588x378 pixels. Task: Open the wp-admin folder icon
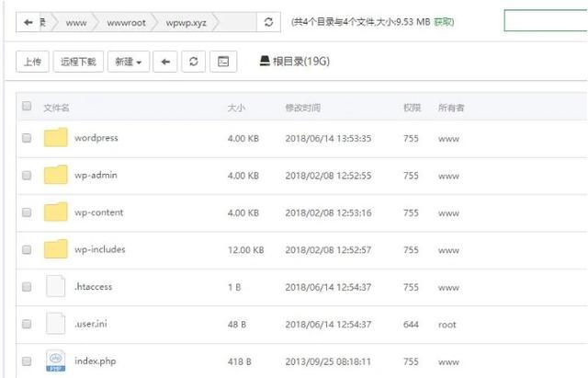pyautogui.click(x=56, y=175)
